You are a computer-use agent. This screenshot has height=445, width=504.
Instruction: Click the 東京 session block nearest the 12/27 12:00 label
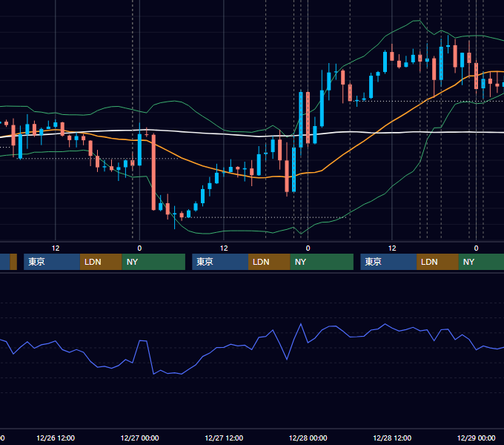[220, 262]
